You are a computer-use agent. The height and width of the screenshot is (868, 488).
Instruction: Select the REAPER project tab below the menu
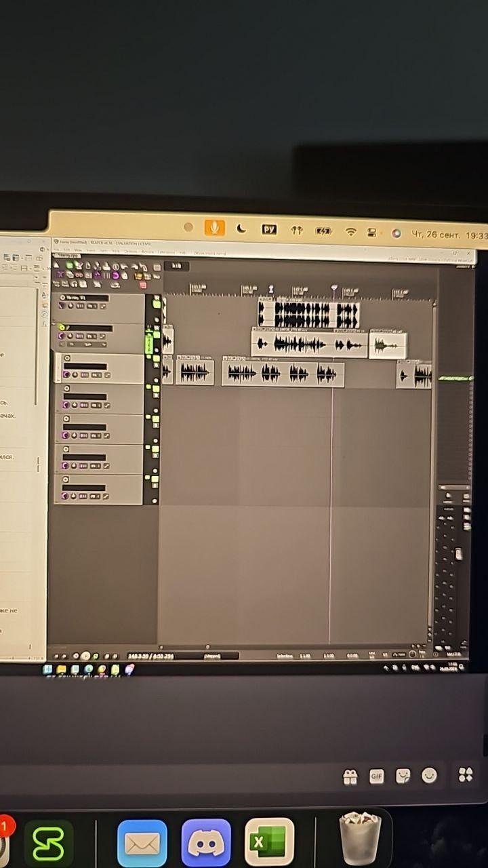67,256
